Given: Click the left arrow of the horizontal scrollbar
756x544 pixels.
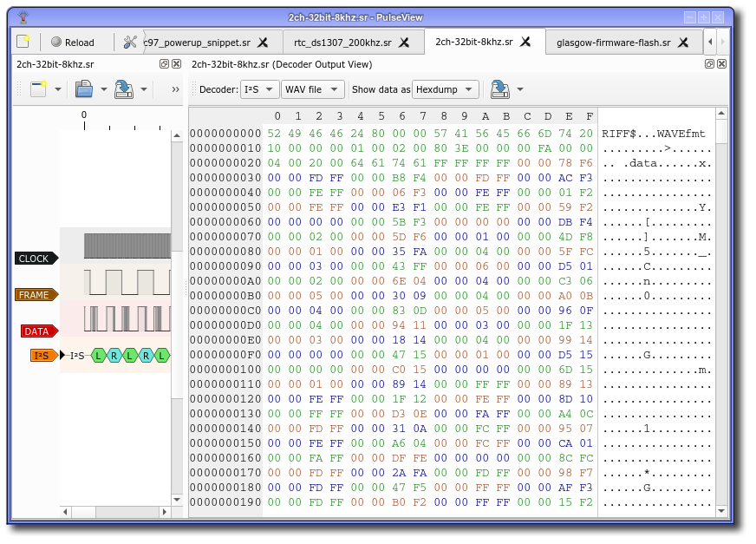Looking at the screenshot, I should tap(65, 512).
